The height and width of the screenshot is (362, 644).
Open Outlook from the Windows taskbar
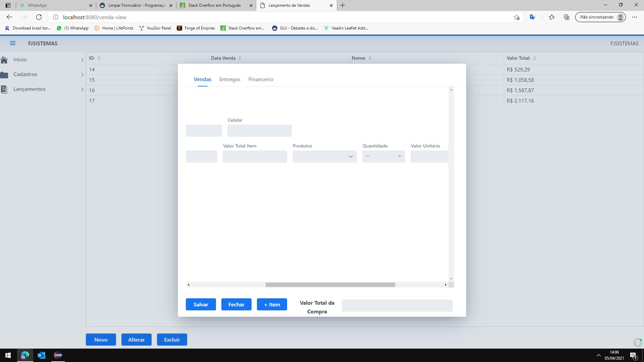click(42, 355)
